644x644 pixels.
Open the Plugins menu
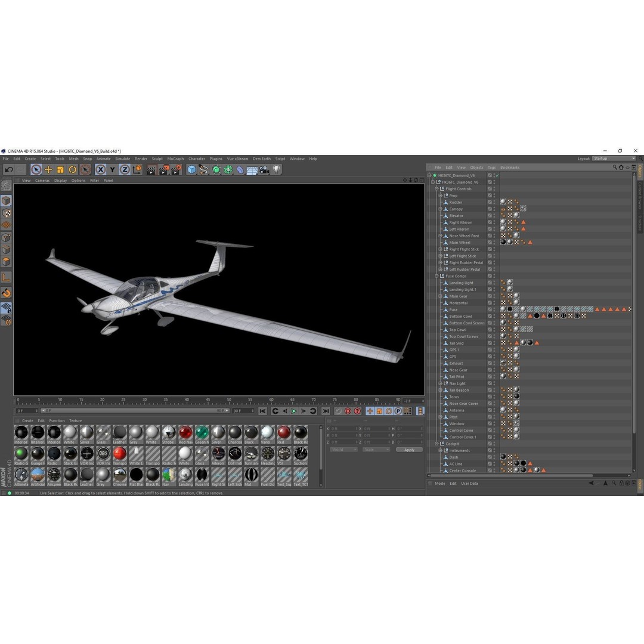(x=216, y=159)
